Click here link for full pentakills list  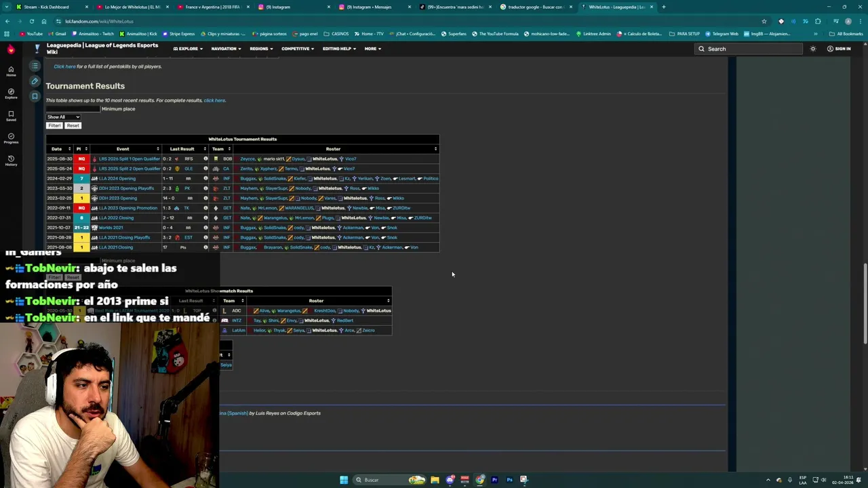click(x=64, y=66)
